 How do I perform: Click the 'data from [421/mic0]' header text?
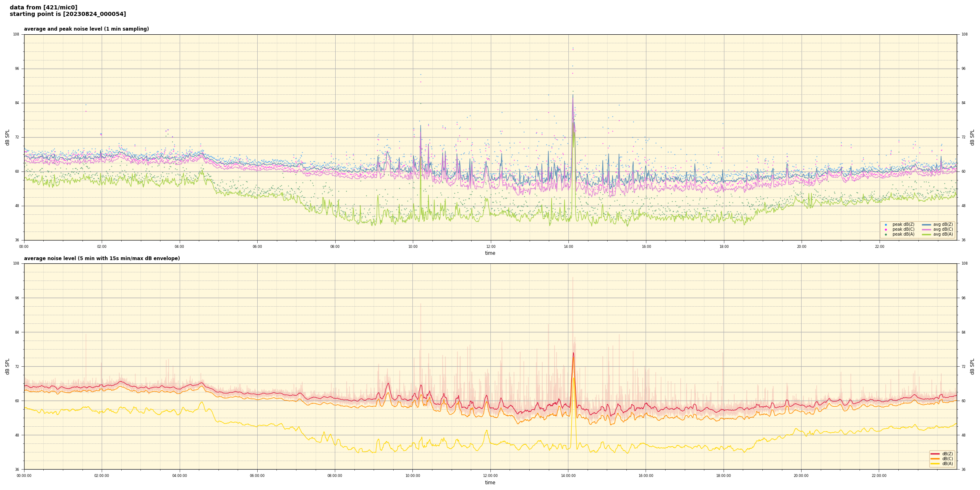(x=43, y=7)
